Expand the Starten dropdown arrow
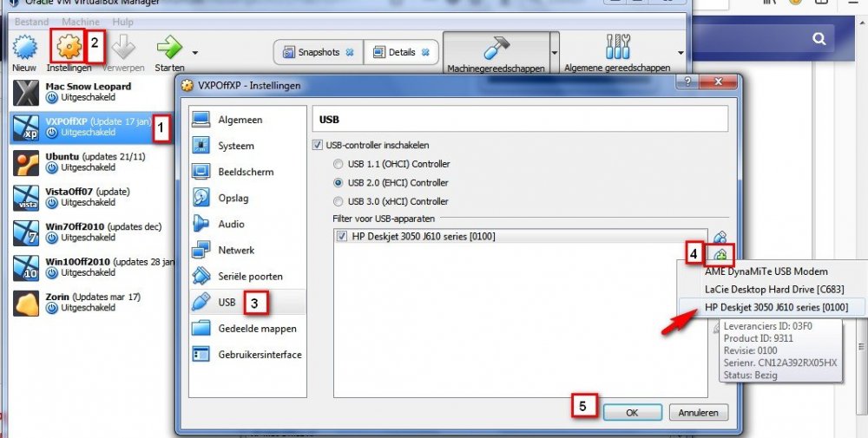The height and width of the screenshot is (438, 868). click(x=194, y=53)
